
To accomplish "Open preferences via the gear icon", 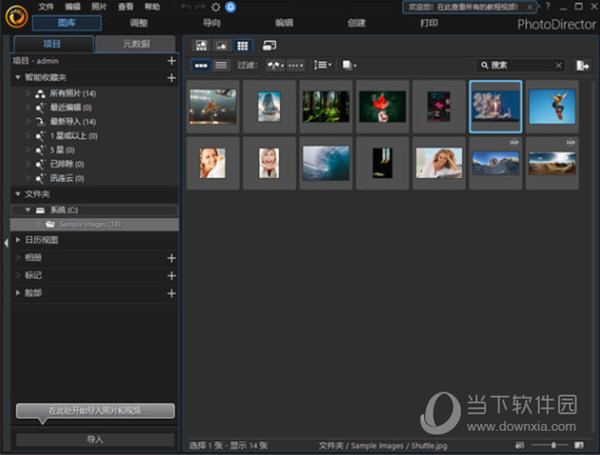I will 216,7.
